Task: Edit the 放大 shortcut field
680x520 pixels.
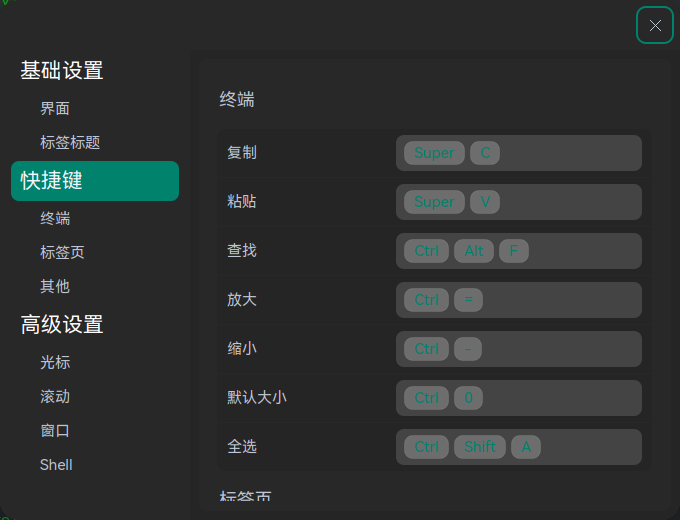Action: click(519, 300)
